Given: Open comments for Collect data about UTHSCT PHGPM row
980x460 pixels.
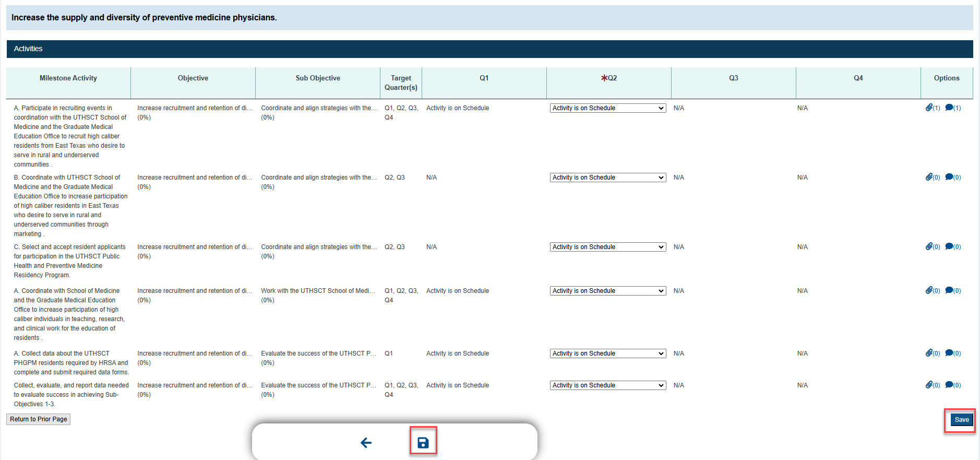Looking at the screenshot, I should 953,353.
